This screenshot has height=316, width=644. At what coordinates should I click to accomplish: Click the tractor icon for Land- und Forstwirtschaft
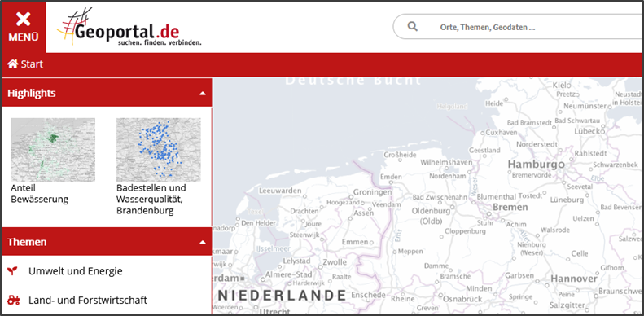[x=13, y=300]
